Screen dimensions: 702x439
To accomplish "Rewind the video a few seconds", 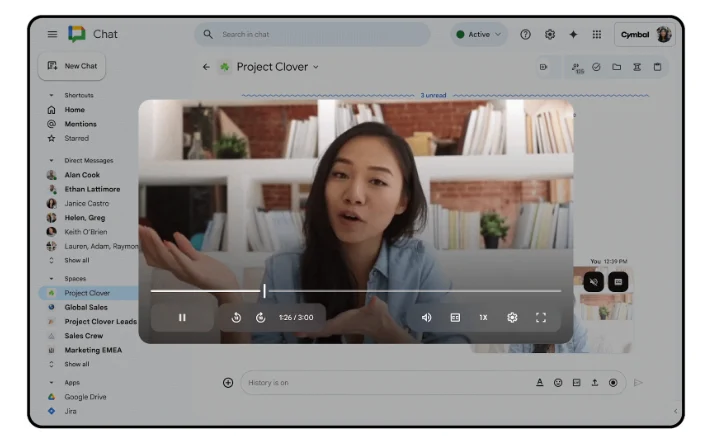I will coord(236,318).
